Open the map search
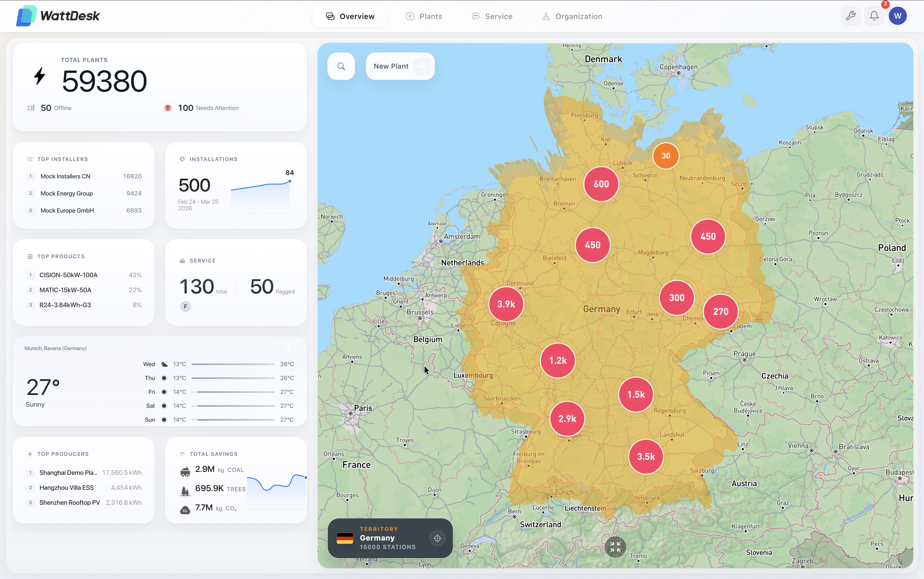 [341, 66]
